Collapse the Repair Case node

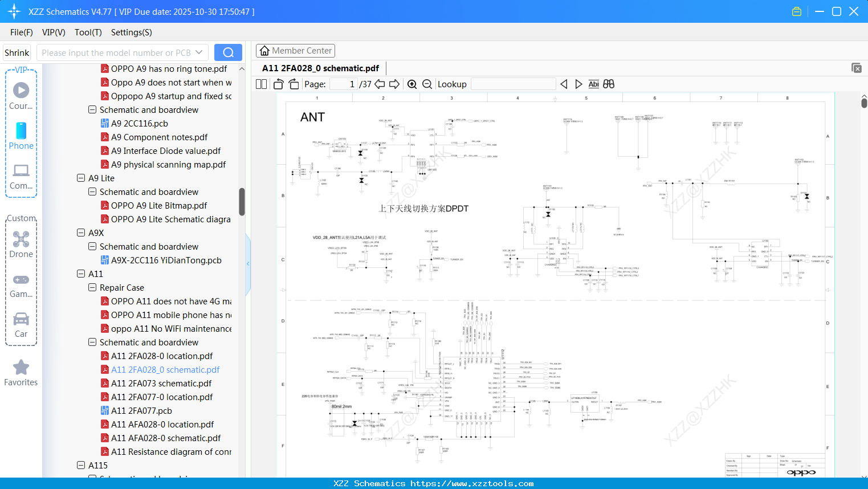pos(92,287)
